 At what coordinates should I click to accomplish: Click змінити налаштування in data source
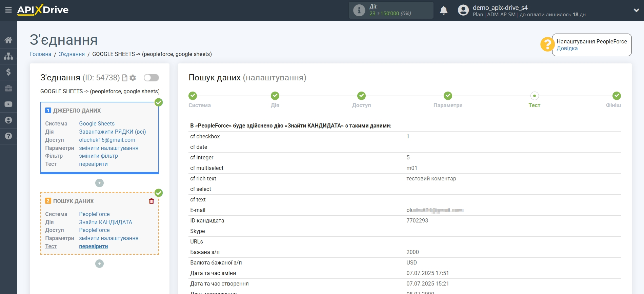click(108, 148)
